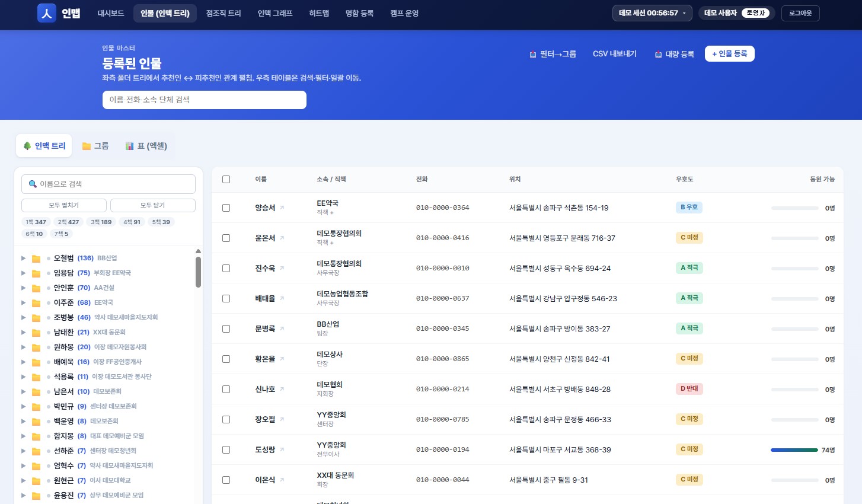The height and width of the screenshot is (504, 862).
Task: Expand the 임용담 tree node
Action: [23, 273]
